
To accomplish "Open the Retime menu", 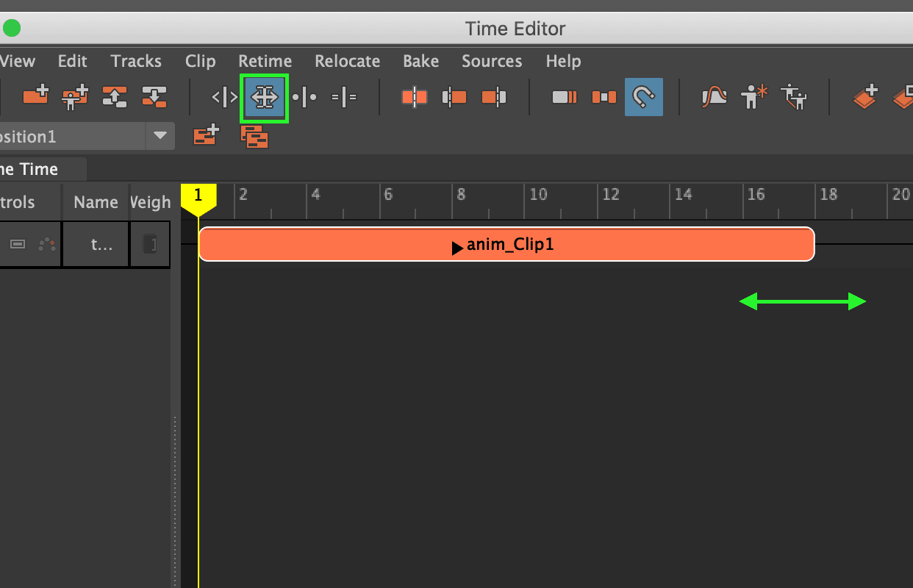I will [265, 61].
